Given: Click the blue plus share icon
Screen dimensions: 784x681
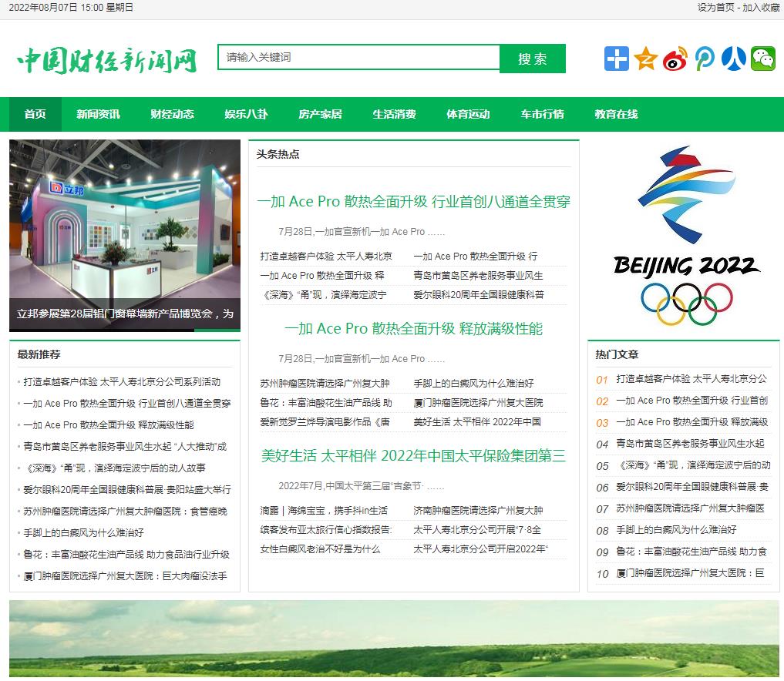Looking at the screenshot, I should pos(616,59).
